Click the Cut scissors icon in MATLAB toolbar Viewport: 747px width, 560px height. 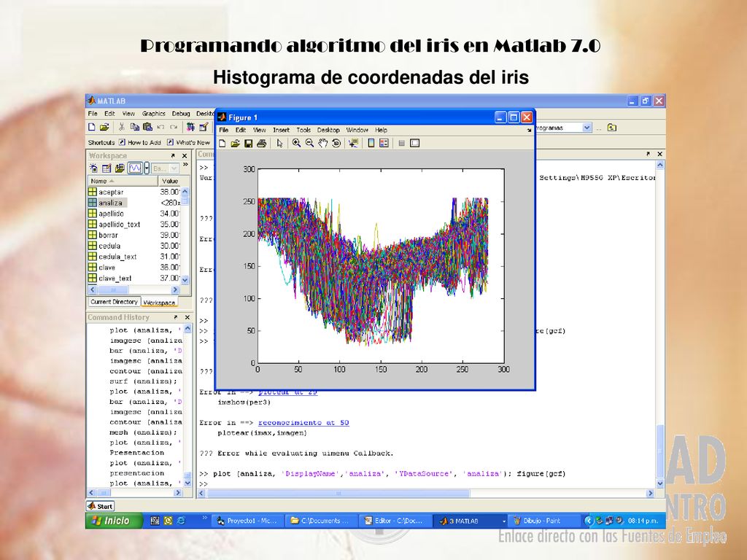[x=122, y=127]
